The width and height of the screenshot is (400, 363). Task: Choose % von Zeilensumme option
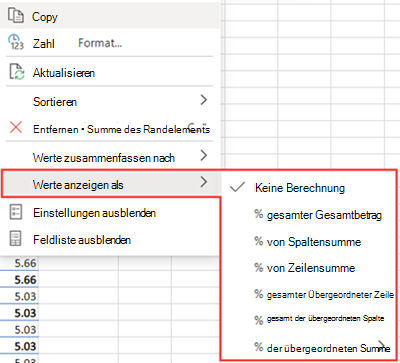pyautogui.click(x=309, y=268)
